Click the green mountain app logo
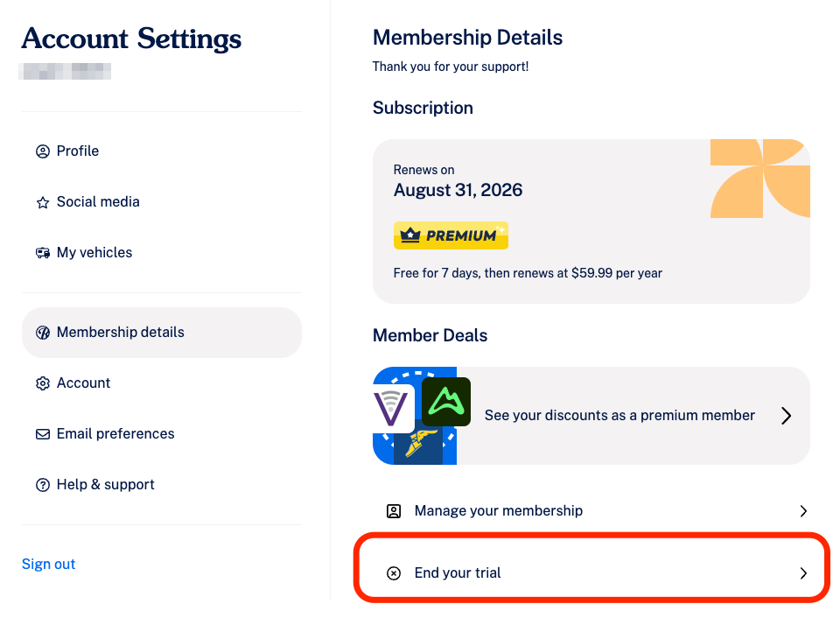This screenshot has height=618, width=840. [x=446, y=402]
